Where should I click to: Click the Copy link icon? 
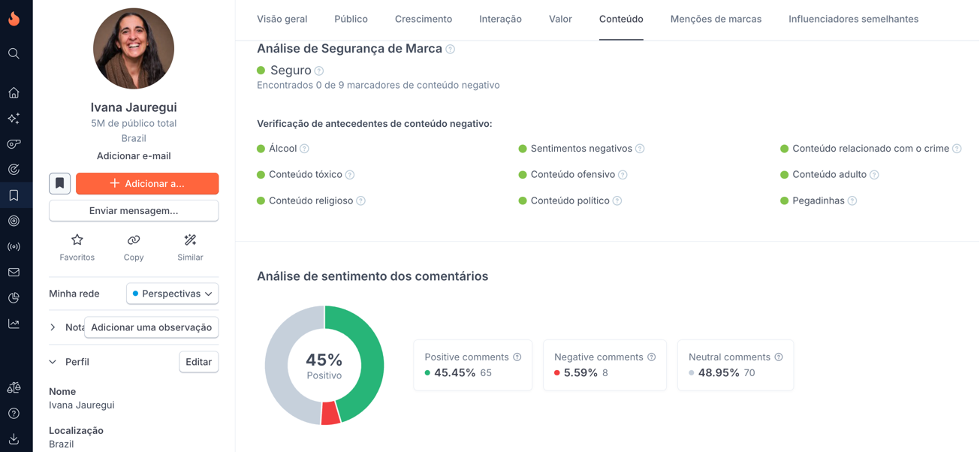(x=134, y=240)
